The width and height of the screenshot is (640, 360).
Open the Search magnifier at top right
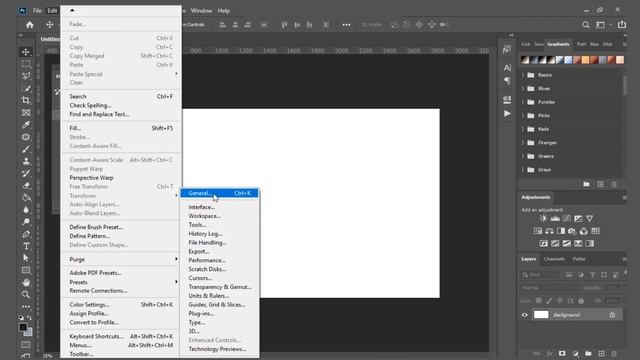586,25
